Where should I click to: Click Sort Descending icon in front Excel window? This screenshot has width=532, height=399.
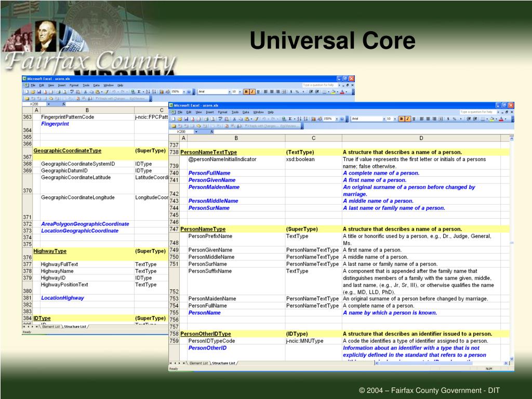click(x=305, y=119)
